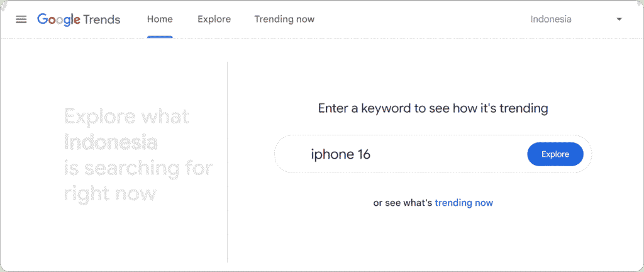Click the Google Trends logo
This screenshot has width=644, height=272.
point(79,20)
